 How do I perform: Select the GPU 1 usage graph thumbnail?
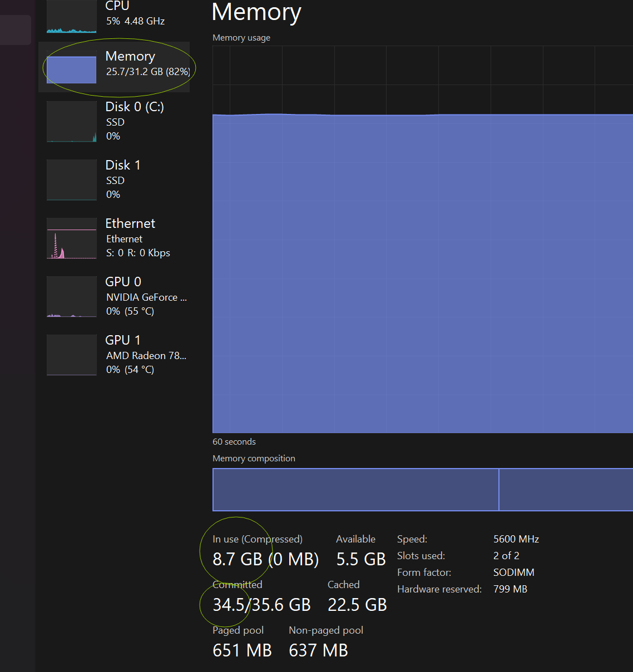[x=72, y=355]
